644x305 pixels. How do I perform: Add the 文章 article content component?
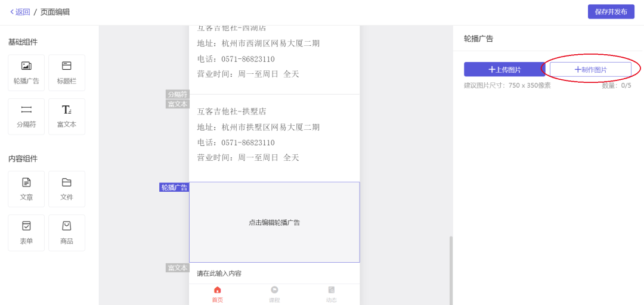(x=26, y=189)
